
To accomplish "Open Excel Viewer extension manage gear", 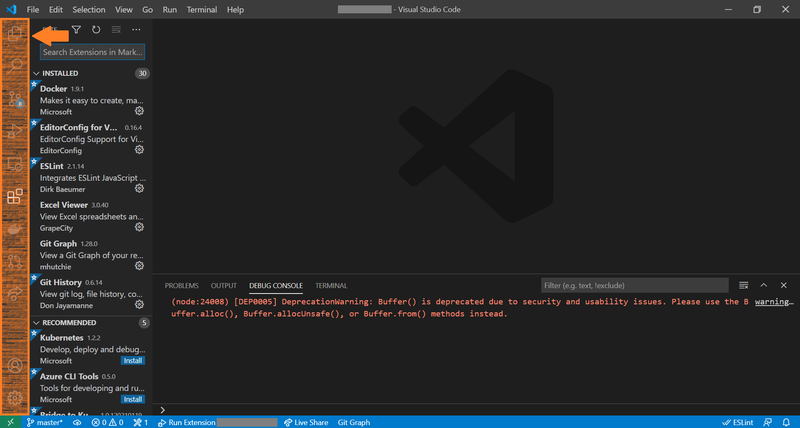I will click(x=139, y=228).
